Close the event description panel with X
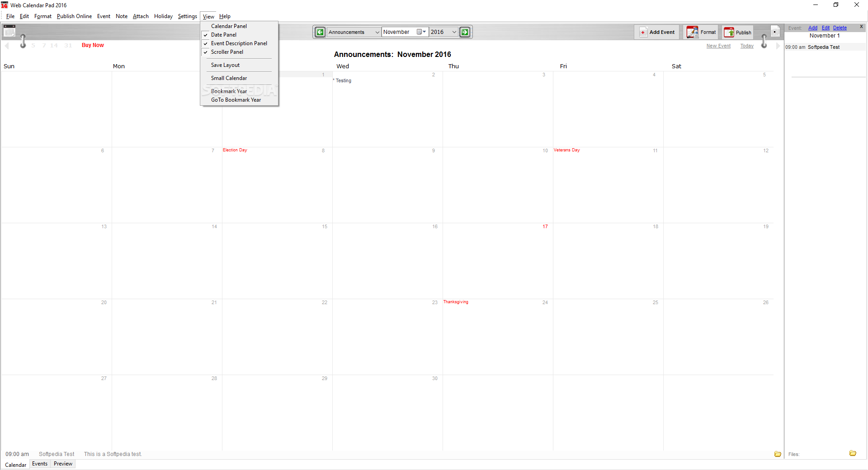This screenshot has height=470, width=868. 861,27
